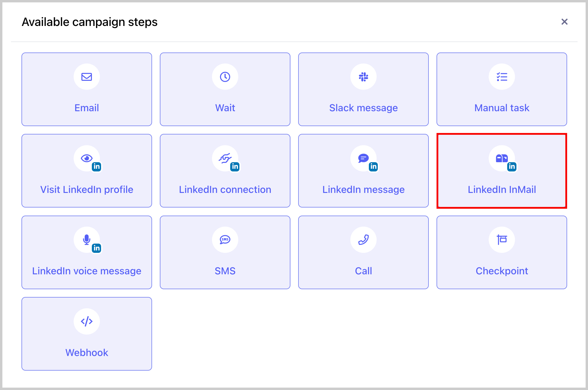Add the LinkedIn connection handshake icon
This screenshot has height=390, width=588.
[225, 158]
